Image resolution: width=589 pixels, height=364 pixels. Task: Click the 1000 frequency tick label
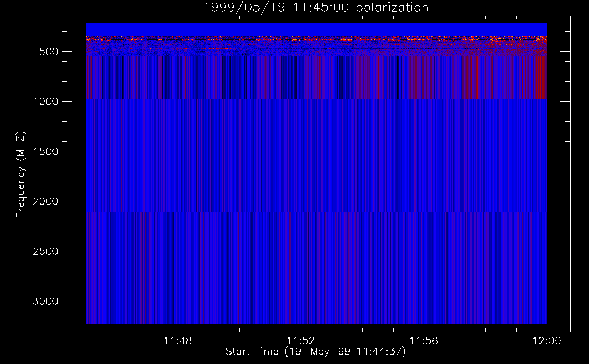click(46, 102)
